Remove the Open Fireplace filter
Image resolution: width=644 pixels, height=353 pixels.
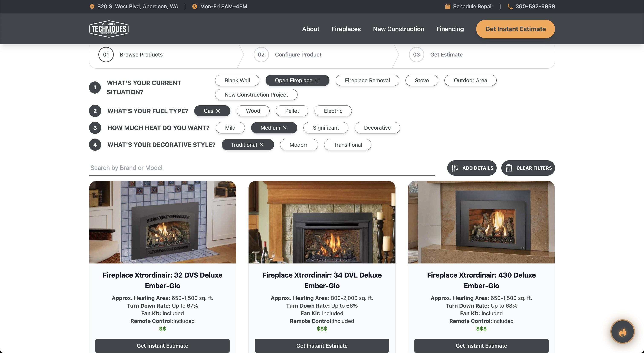[x=317, y=80]
